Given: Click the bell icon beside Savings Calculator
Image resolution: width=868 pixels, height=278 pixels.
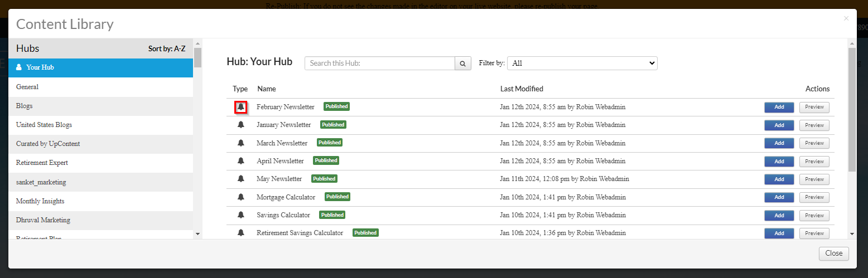Looking at the screenshot, I should click(241, 214).
